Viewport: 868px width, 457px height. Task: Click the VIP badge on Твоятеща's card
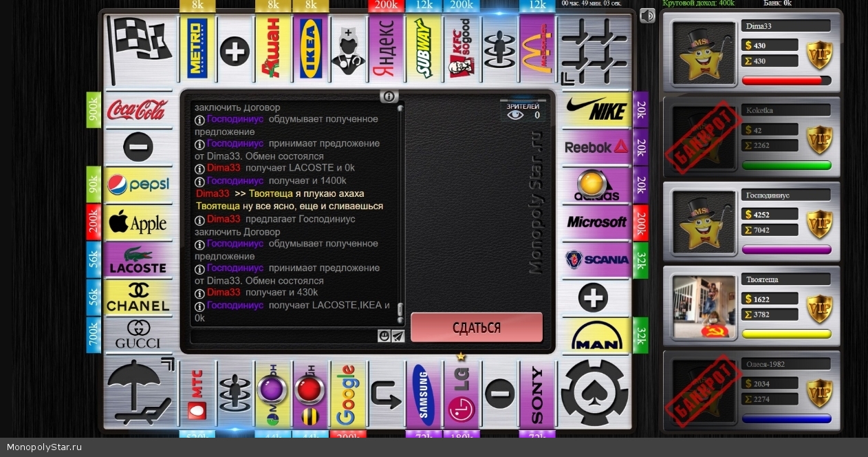820,309
